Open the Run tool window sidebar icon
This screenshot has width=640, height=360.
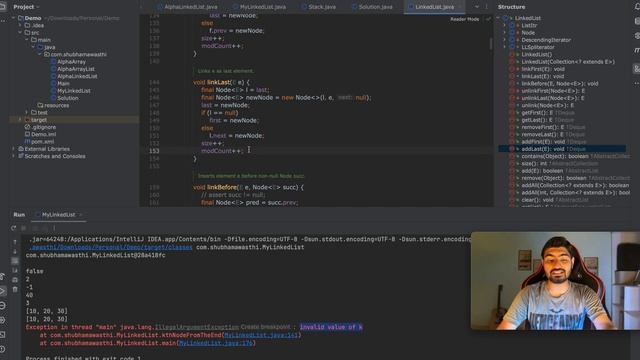(2, 291)
